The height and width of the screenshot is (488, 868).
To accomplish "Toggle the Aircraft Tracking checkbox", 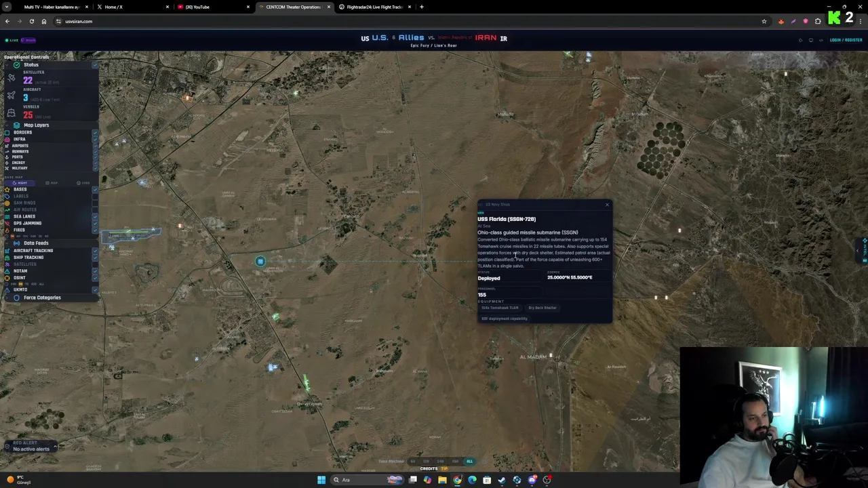I will pyautogui.click(x=95, y=250).
